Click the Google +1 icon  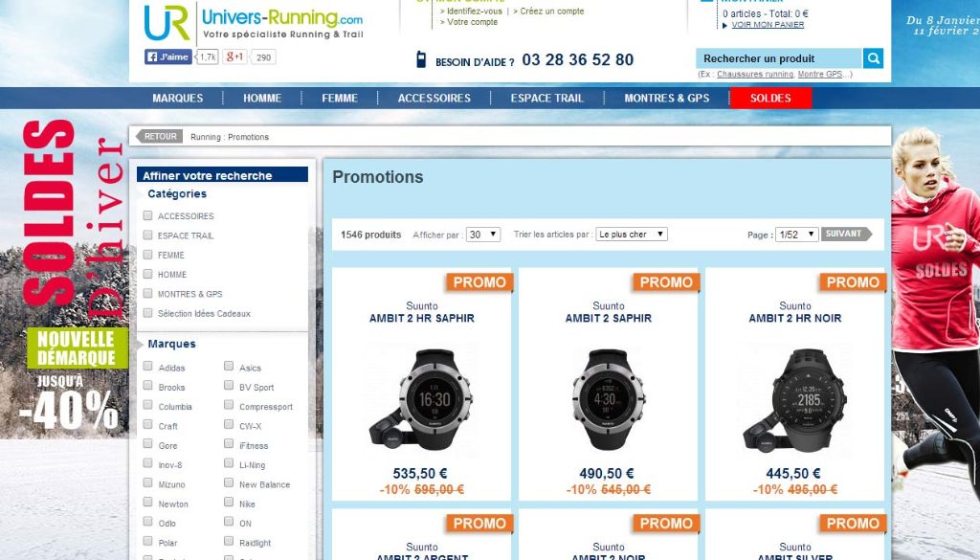coord(235,56)
